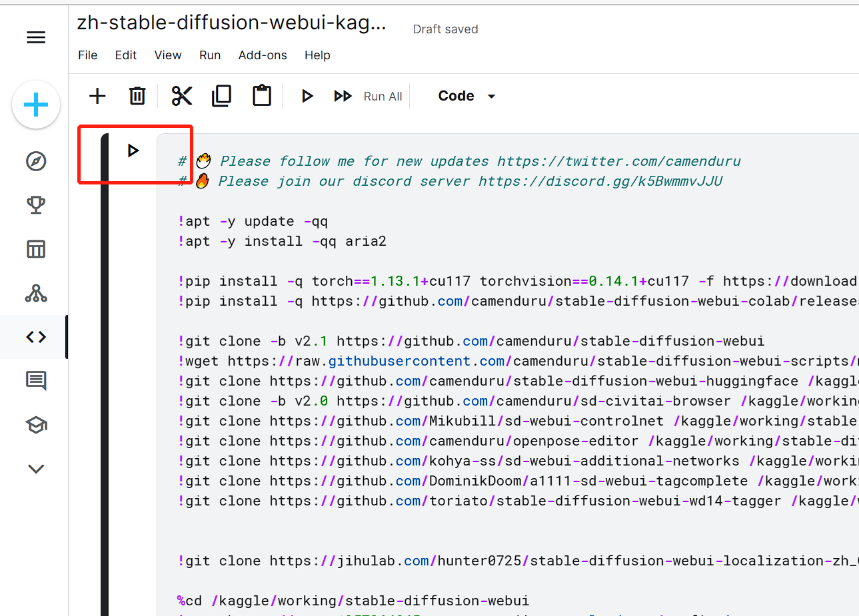Open the Add-ons menu
The height and width of the screenshot is (616, 859).
[x=263, y=55]
